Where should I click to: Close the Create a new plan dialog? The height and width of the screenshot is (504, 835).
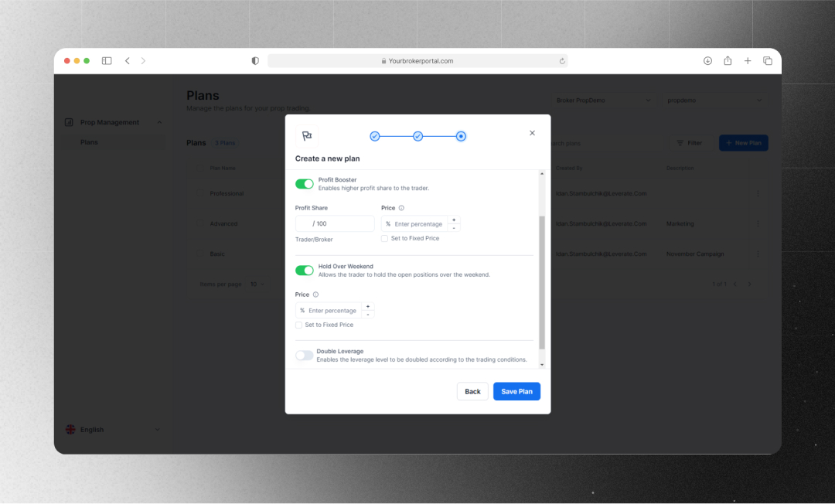pos(532,133)
